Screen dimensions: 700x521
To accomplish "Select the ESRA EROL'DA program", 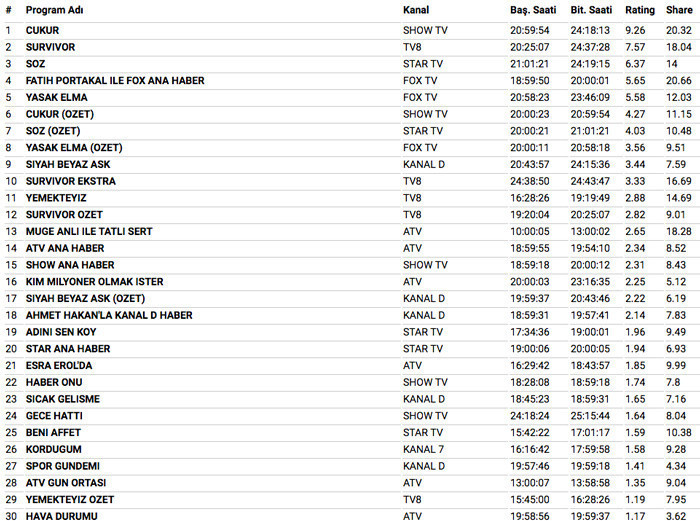I will [58, 366].
